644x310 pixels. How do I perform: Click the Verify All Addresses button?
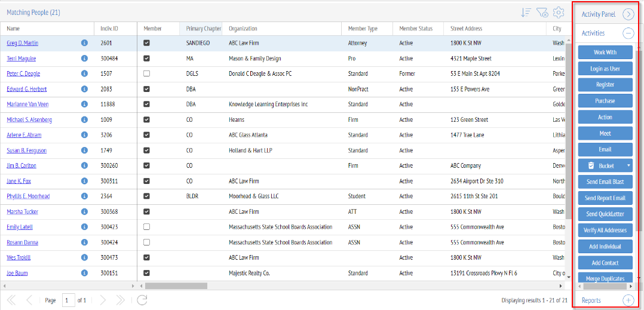(605, 231)
